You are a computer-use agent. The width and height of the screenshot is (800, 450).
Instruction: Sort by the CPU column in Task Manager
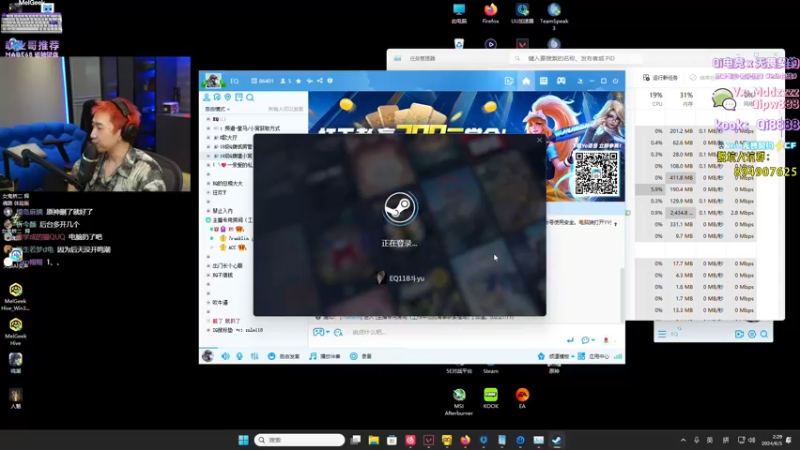(x=656, y=99)
